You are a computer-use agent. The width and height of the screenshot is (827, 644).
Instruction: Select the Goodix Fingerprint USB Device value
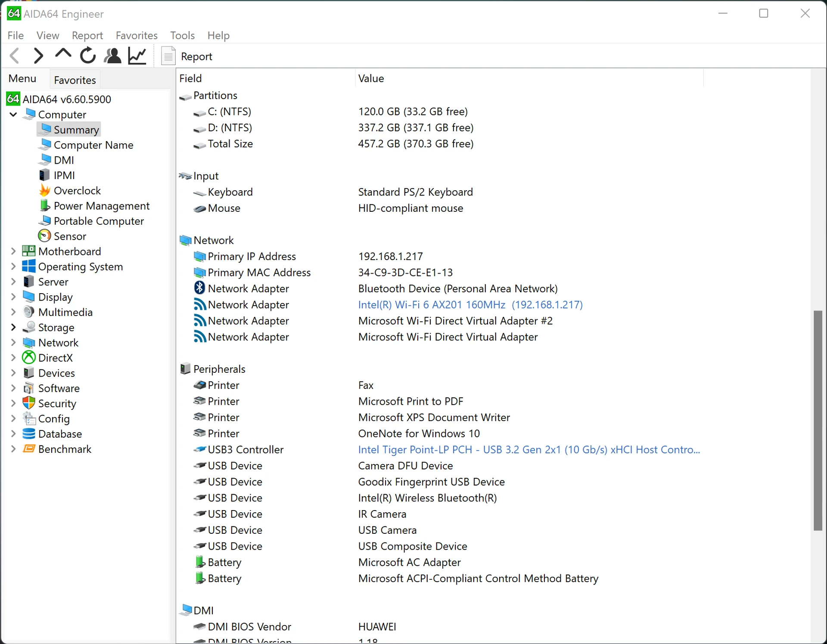431,482
